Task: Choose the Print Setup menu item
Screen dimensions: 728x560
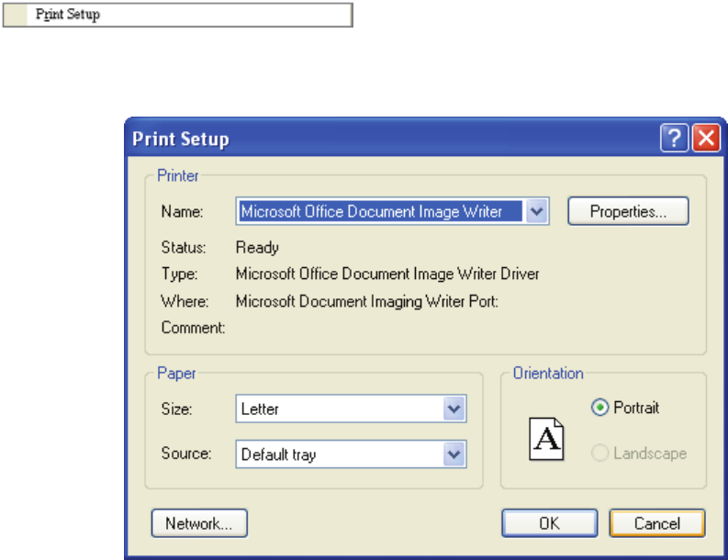Action: point(69,16)
